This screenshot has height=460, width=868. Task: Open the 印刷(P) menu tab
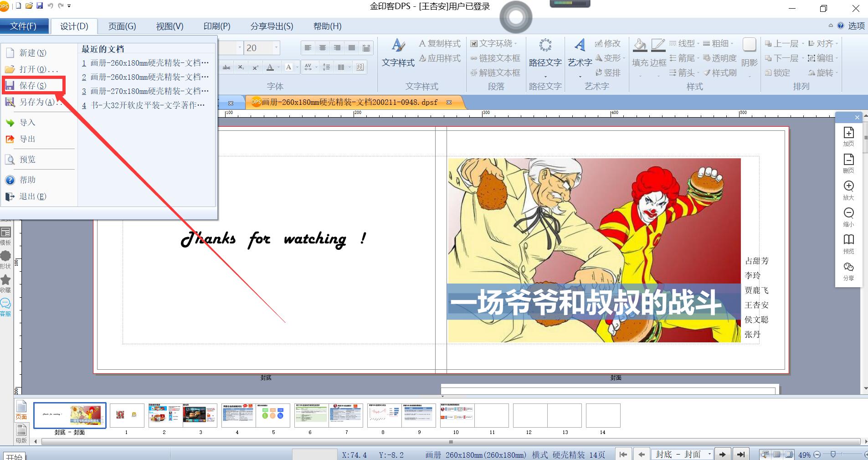point(217,26)
